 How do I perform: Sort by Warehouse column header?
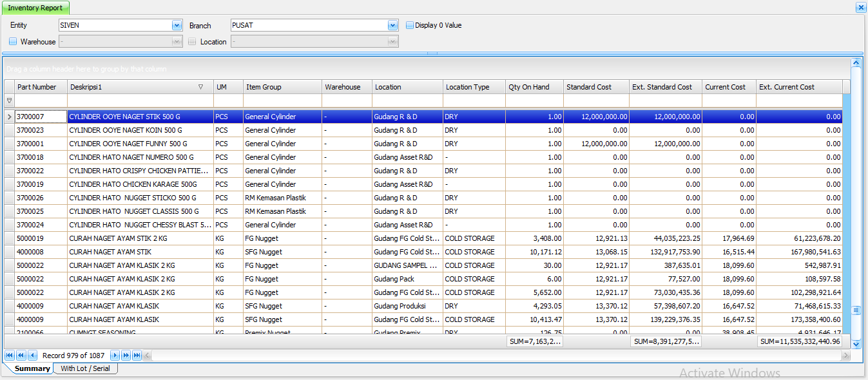(x=347, y=87)
